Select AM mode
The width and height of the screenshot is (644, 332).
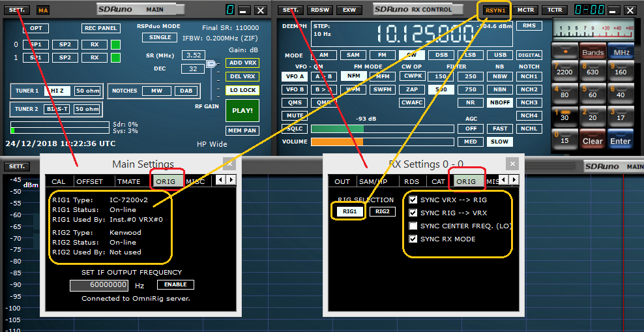click(x=324, y=55)
